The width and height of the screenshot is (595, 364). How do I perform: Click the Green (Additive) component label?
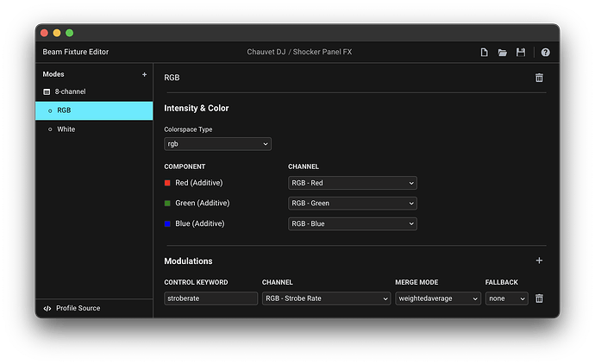pyautogui.click(x=203, y=203)
